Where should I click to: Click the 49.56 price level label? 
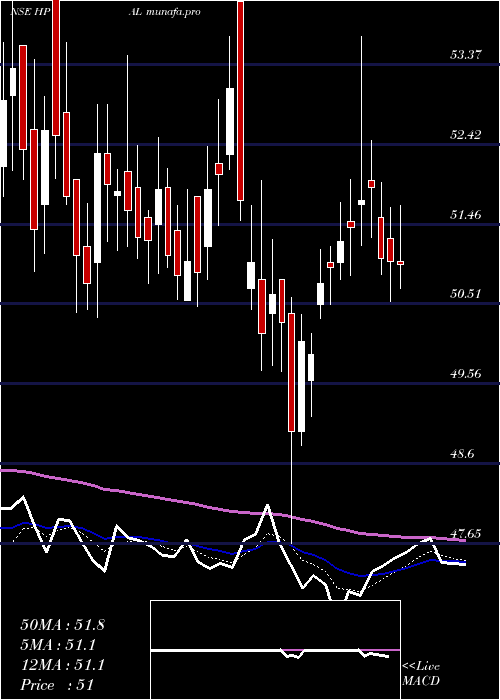(x=465, y=374)
